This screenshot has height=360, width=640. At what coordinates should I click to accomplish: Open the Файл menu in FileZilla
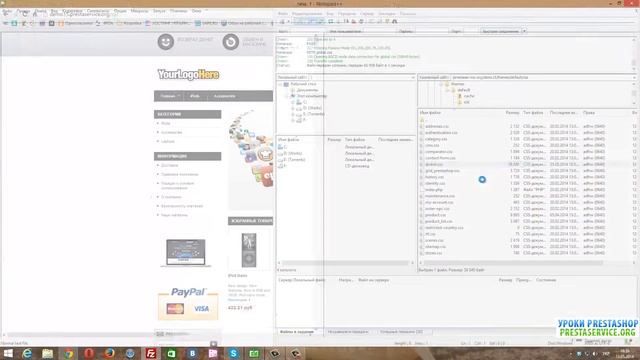(x=282, y=13)
